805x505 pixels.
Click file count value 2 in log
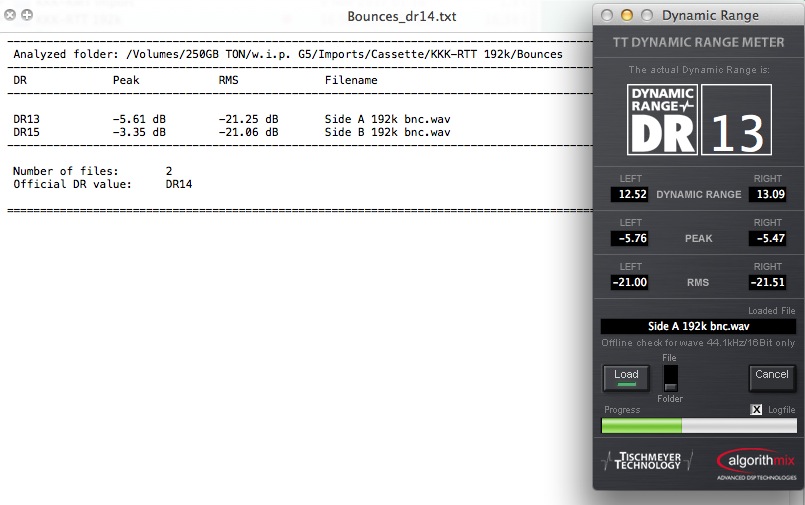click(x=169, y=171)
